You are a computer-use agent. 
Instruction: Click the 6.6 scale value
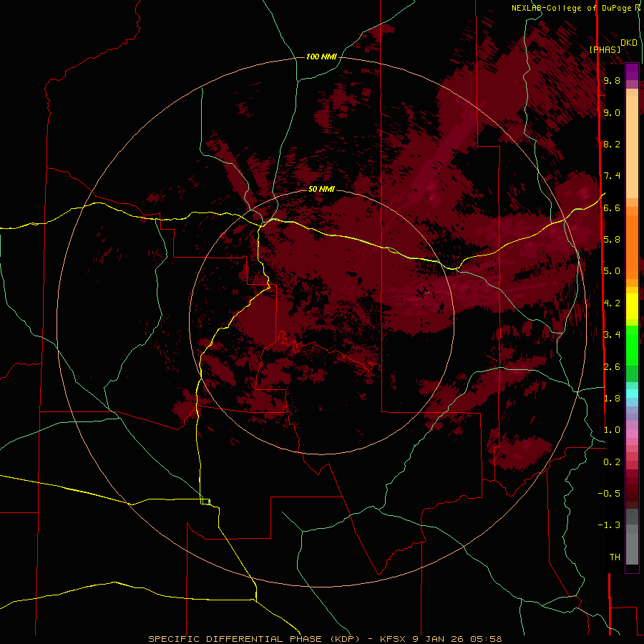(x=612, y=208)
